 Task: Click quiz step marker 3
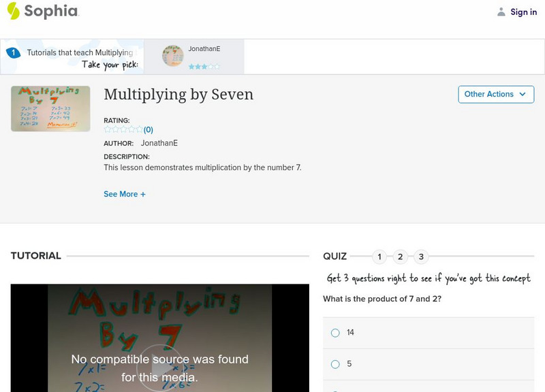420,256
